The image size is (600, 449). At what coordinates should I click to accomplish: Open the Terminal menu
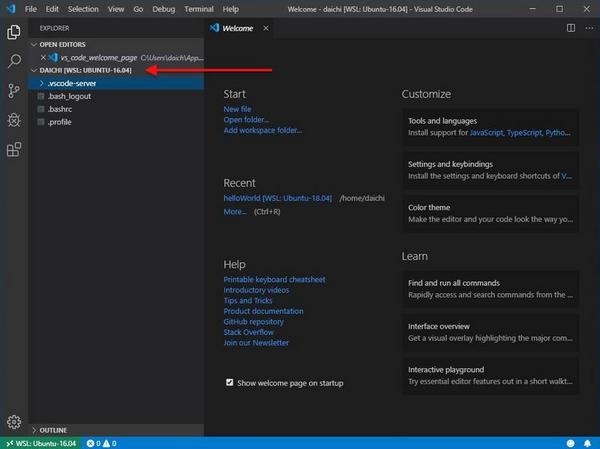coord(199,9)
